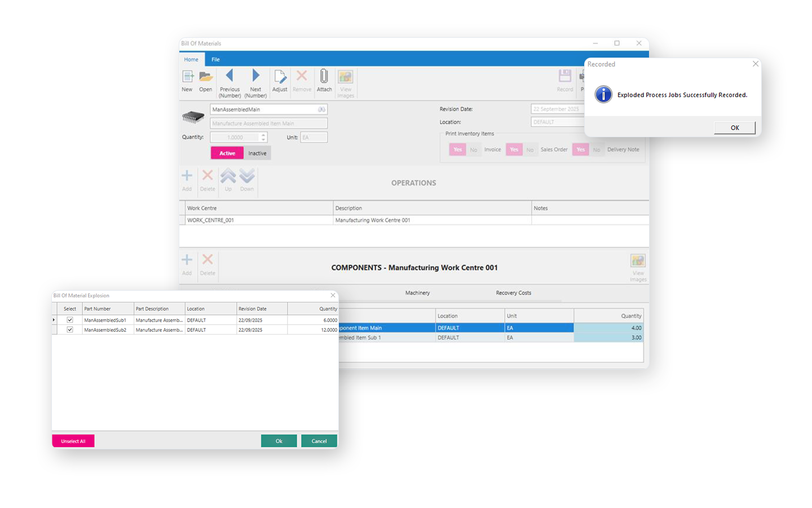Click the Unselect All button
This screenshot has height=508, width=812.
coord(73,441)
